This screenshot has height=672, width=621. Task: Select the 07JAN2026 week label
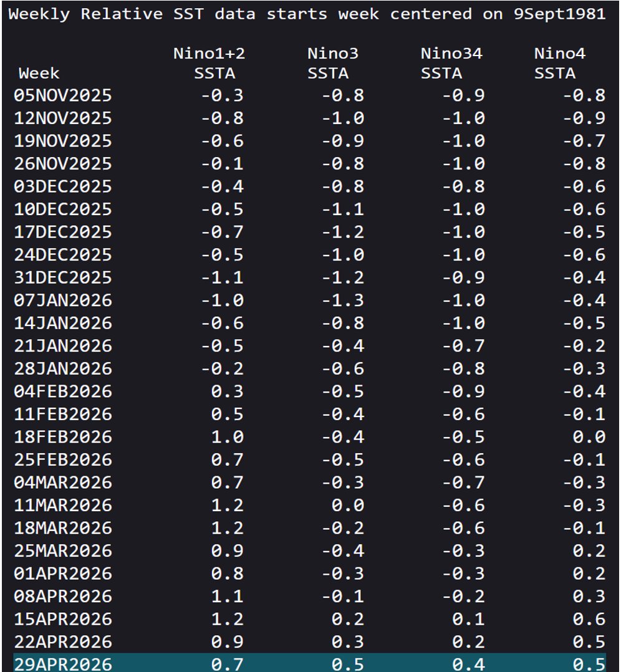[x=63, y=300]
